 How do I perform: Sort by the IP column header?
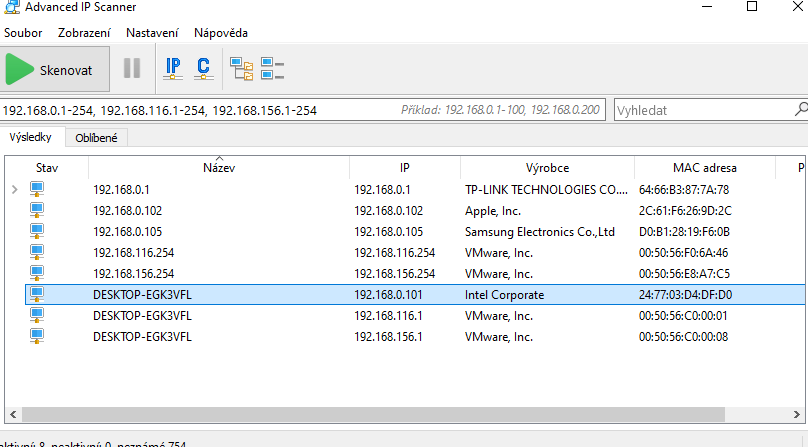405,168
